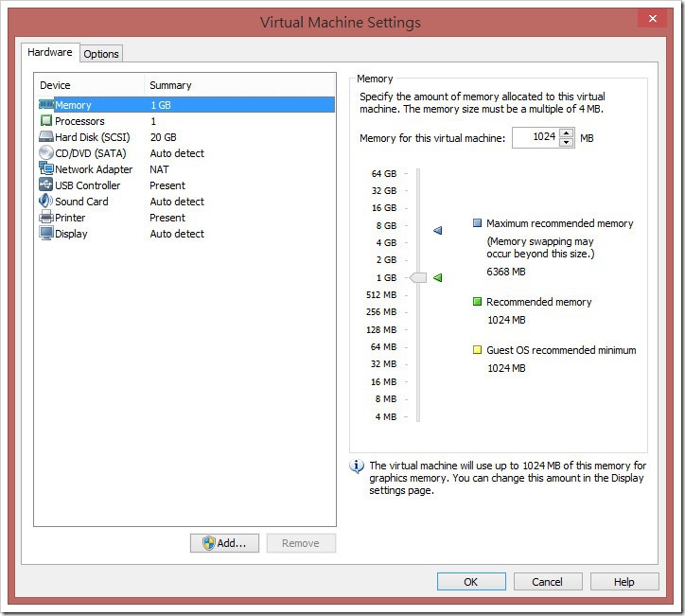Click the green Recommended memory legend square
The image size is (685, 616).
tap(477, 302)
